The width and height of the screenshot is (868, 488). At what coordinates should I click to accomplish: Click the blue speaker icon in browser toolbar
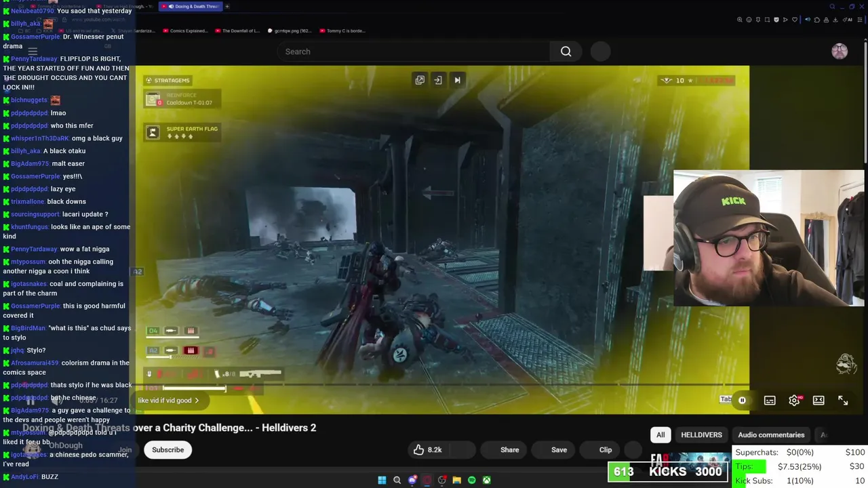(x=808, y=20)
